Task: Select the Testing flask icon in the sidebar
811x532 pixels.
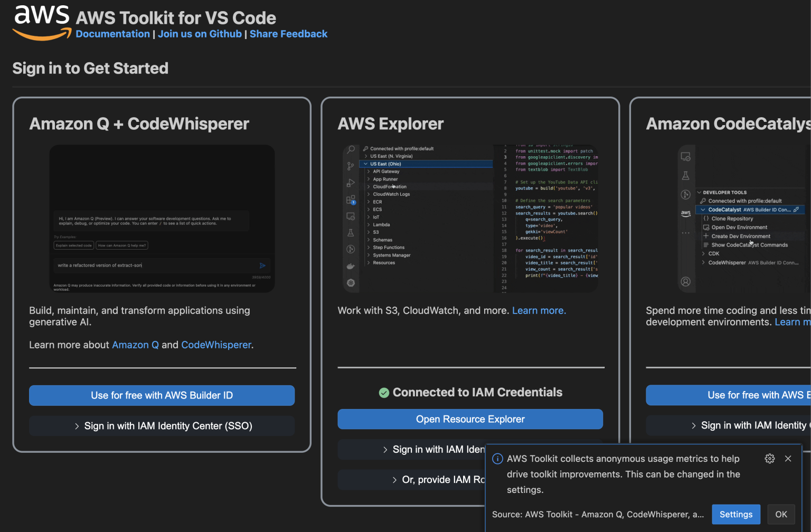Action: tap(351, 232)
